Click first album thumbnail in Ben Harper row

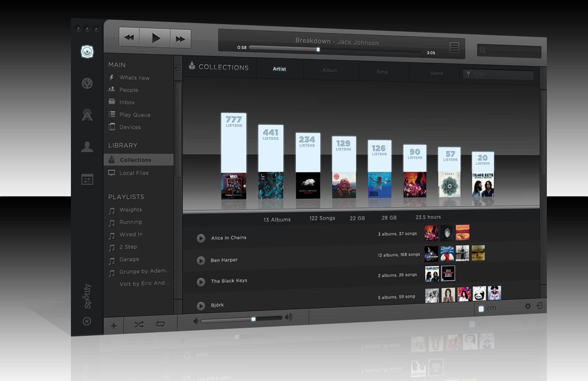[x=431, y=254]
